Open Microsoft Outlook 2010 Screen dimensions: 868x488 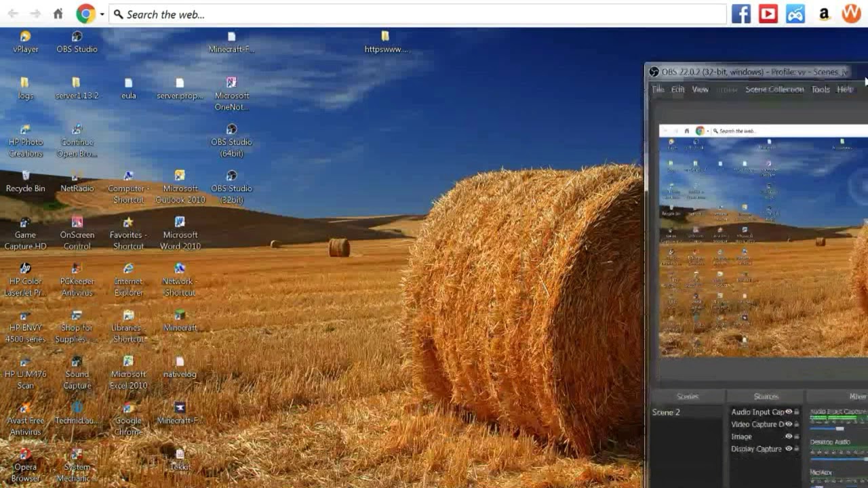[x=180, y=188]
